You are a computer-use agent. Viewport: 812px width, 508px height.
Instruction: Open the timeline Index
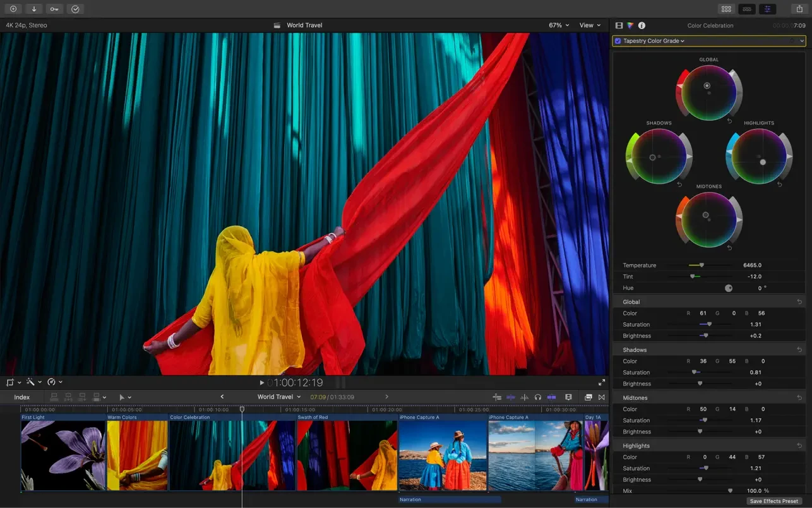pos(22,397)
